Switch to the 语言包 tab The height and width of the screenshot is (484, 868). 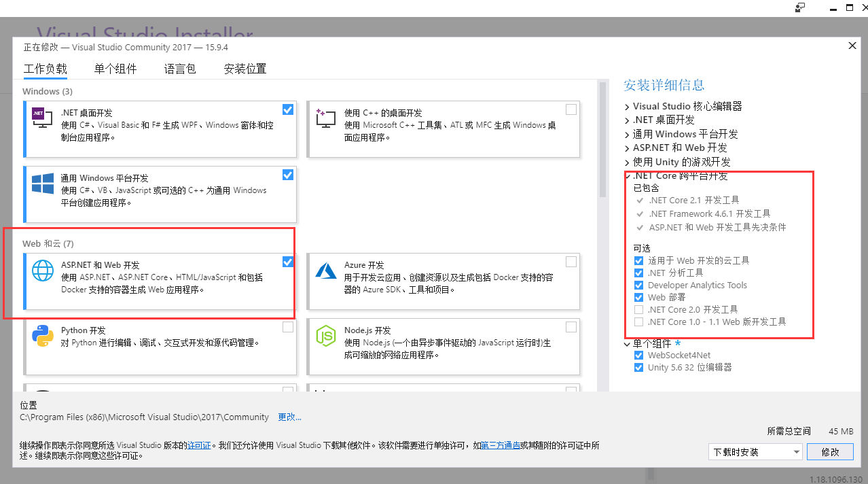[180, 69]
